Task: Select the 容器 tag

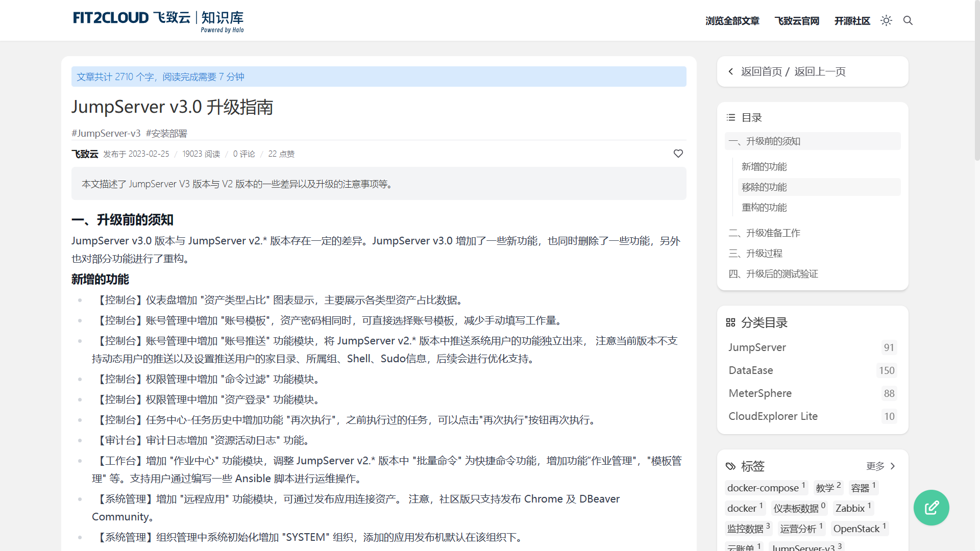Action: coord(863,488)
